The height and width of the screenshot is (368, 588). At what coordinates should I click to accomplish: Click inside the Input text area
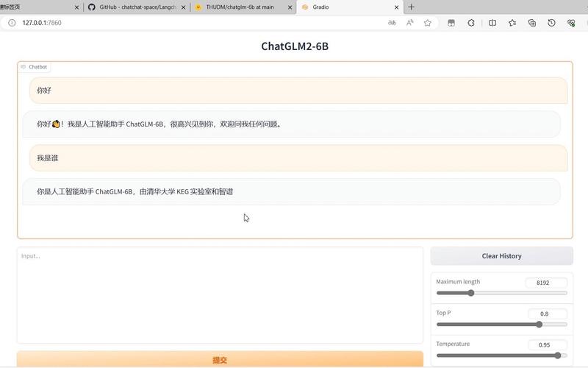[220, 295]
